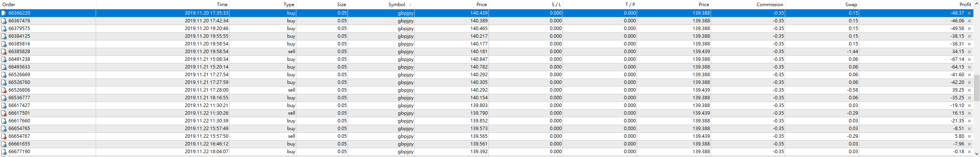Sort orders by the Profit column header

[x=965, y=5]
